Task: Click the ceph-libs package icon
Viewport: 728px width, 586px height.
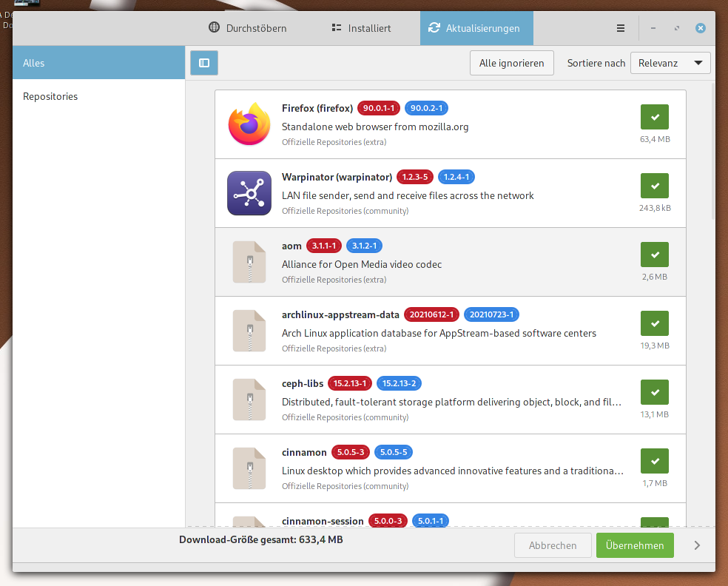Action: pos(249,400)
